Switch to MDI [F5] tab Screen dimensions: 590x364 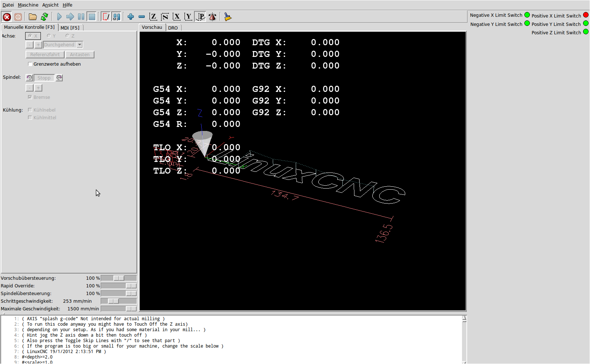70,28
